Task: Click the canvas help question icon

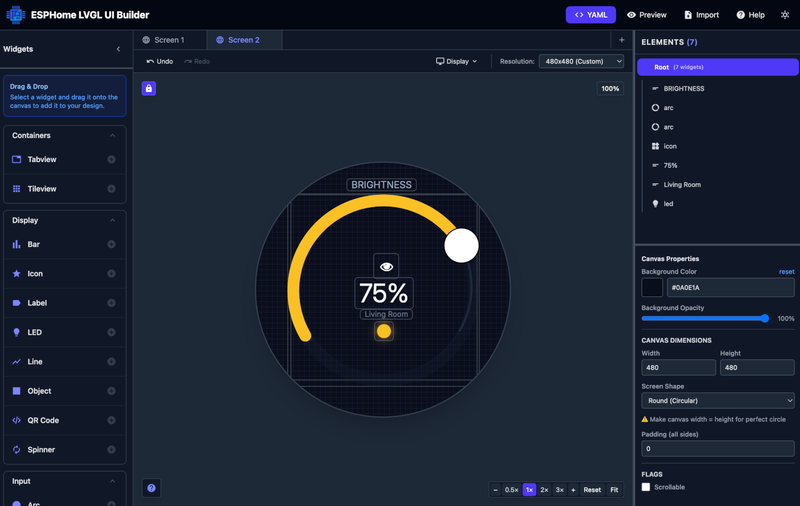Action: [152, 488]
